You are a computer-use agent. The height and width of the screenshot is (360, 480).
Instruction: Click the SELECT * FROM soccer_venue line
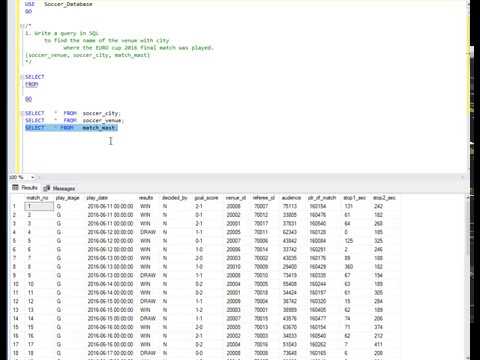74,120
